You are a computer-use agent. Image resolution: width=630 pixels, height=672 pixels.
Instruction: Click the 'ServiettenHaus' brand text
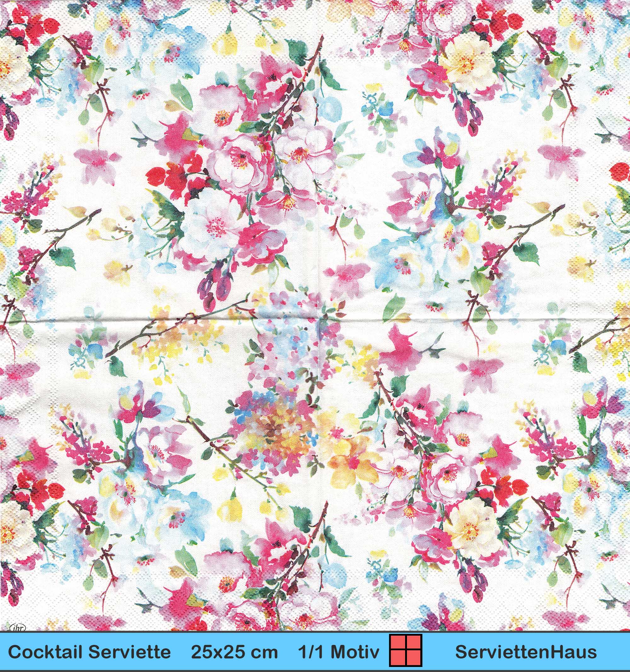click(526, 652)
